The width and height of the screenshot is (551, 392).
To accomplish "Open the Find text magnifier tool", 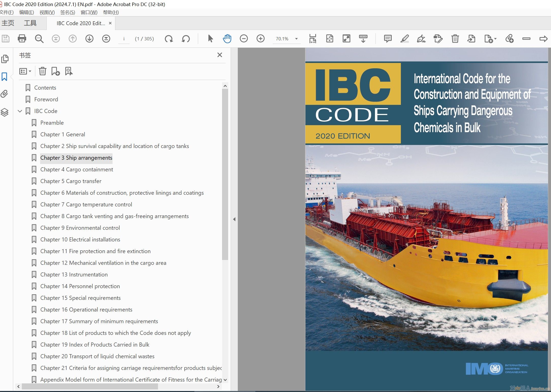I will [39, 39].
